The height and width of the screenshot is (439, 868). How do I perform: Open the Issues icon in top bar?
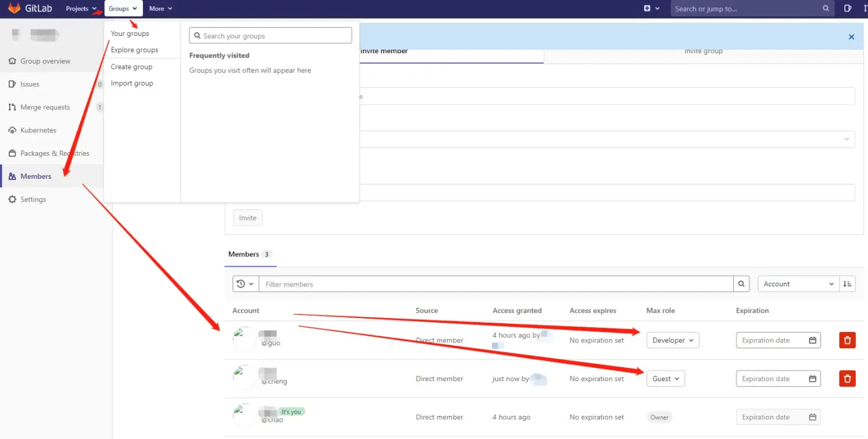point(848,9)
